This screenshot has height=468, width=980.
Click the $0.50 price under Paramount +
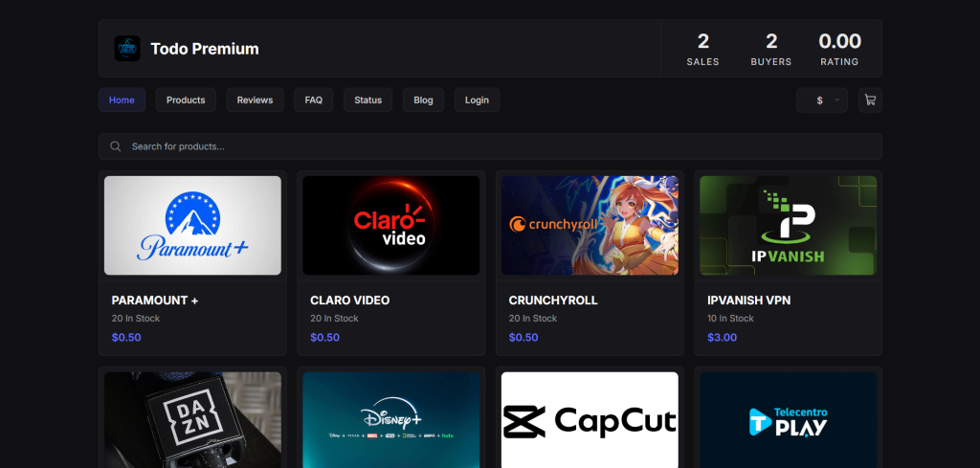[x=126, y=338]
